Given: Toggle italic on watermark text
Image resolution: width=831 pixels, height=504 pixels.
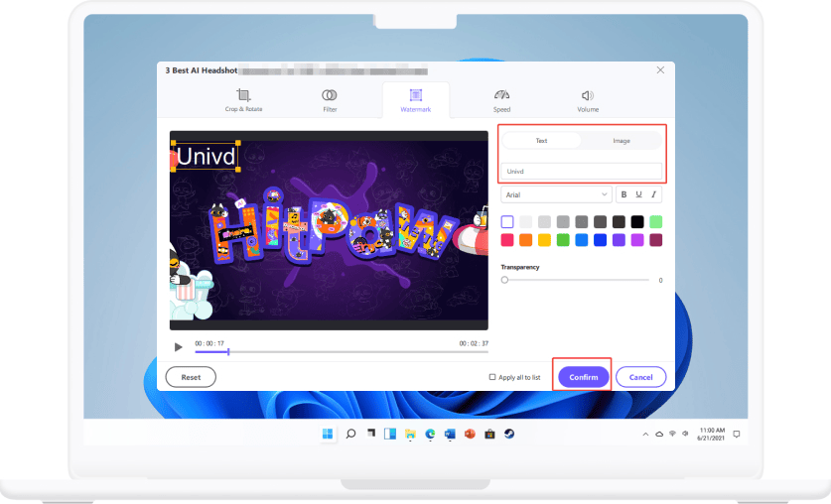Looking at the screenshot, I should pos(653,194).
